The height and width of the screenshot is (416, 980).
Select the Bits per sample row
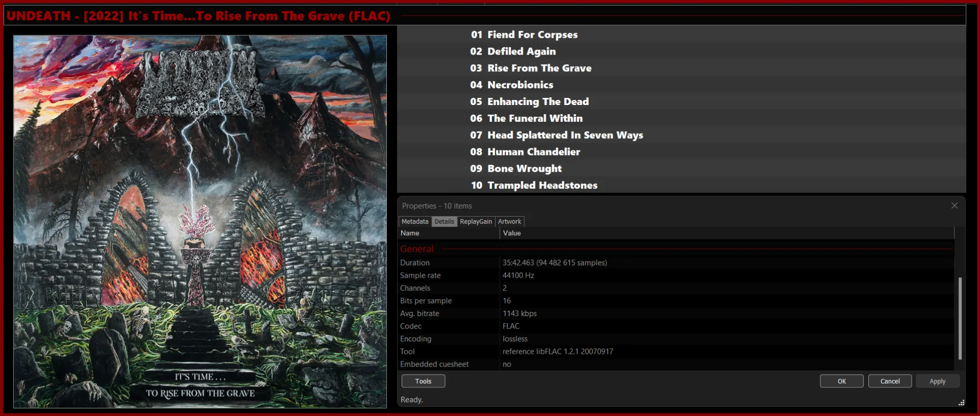tap(676, 301)
